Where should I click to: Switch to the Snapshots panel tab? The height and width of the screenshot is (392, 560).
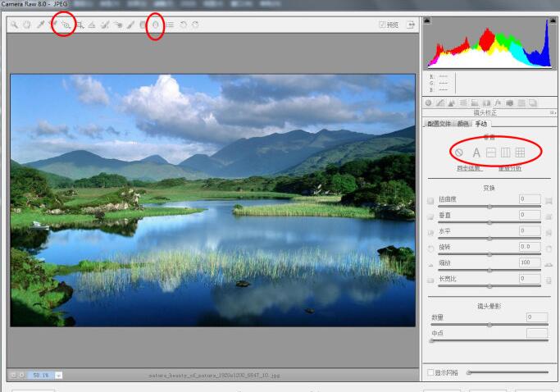pyautogui.click(x=533, y=103)
